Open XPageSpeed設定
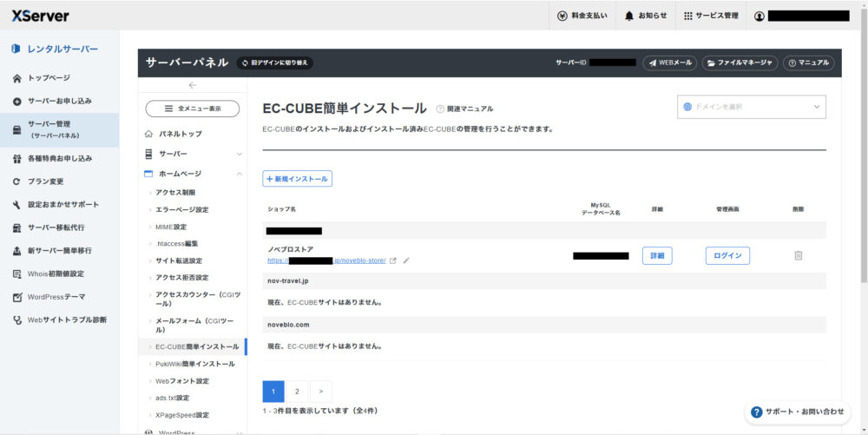868x435 pixels. pos(182,415)
